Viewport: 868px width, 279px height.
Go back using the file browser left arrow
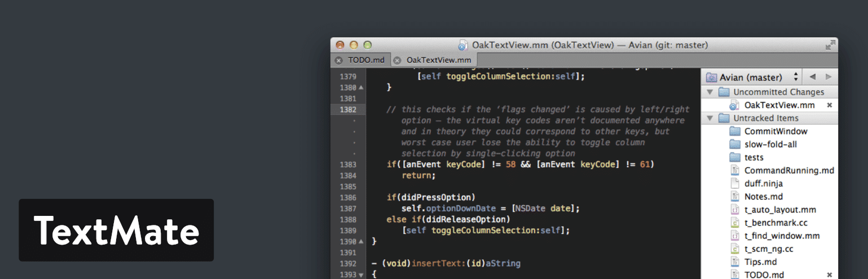812,77
